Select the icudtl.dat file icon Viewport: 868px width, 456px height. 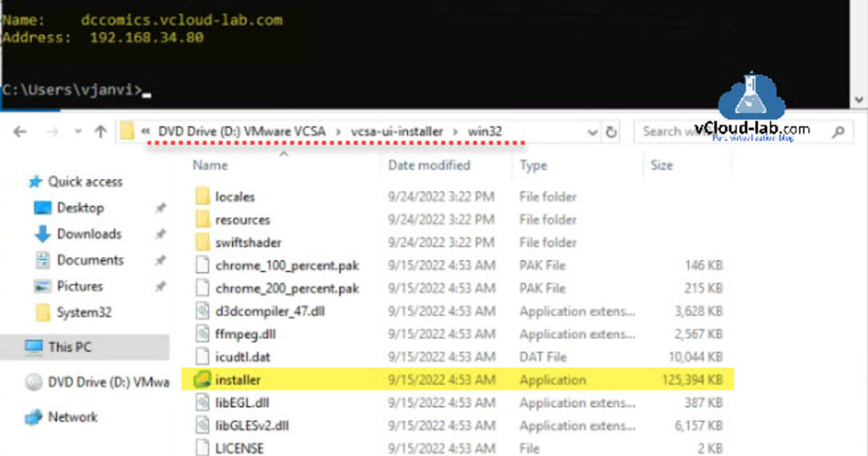(x=202, y=357)
